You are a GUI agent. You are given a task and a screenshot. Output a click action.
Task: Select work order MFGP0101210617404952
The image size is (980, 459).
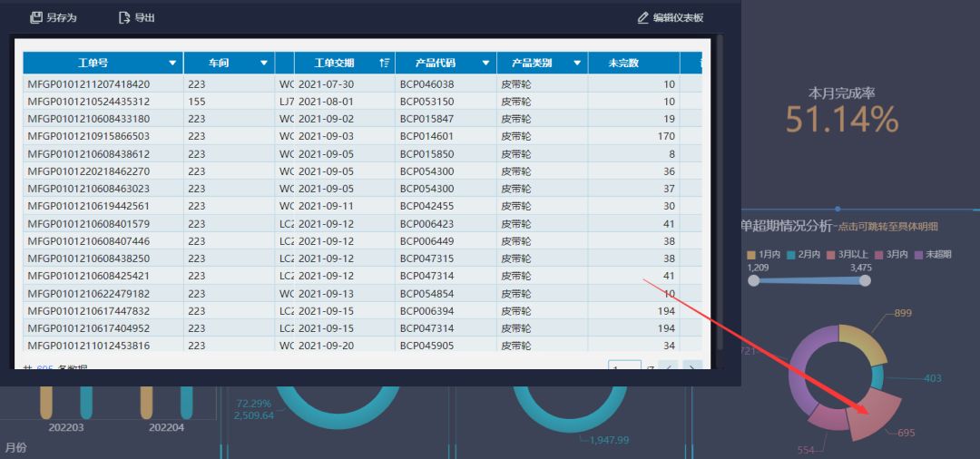click(89, 328)
